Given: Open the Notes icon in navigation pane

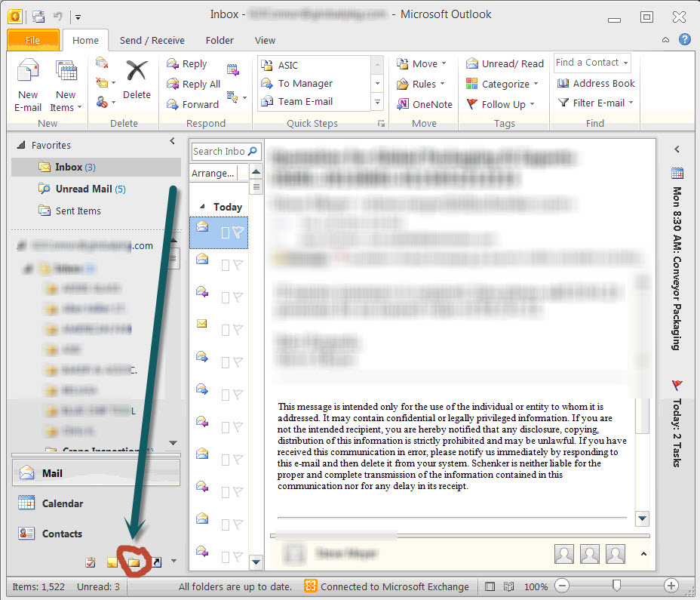Looking at the screenshot, I should 112,562.
